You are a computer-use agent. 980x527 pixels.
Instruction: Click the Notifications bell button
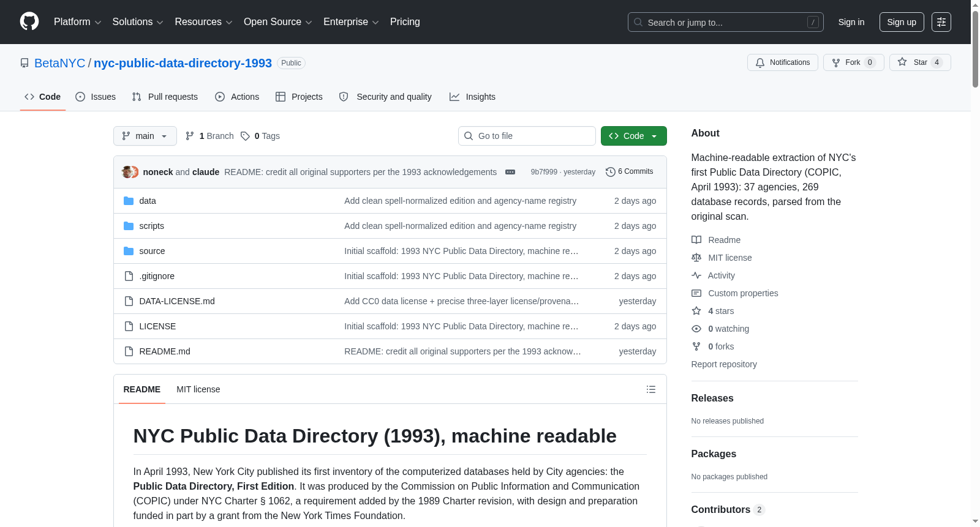[x=782, y=62]
